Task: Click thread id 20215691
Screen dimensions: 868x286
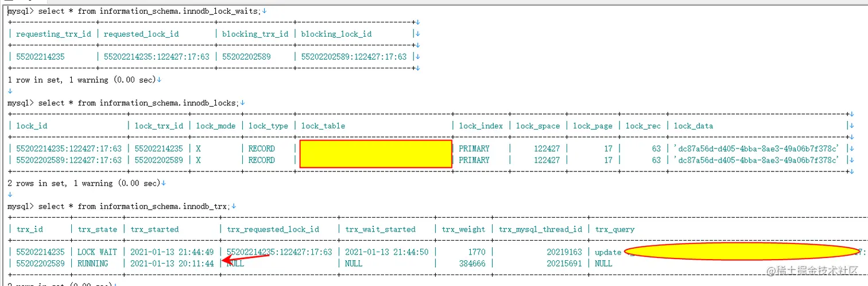Action: pyautogui.click(x=564, y=263)
